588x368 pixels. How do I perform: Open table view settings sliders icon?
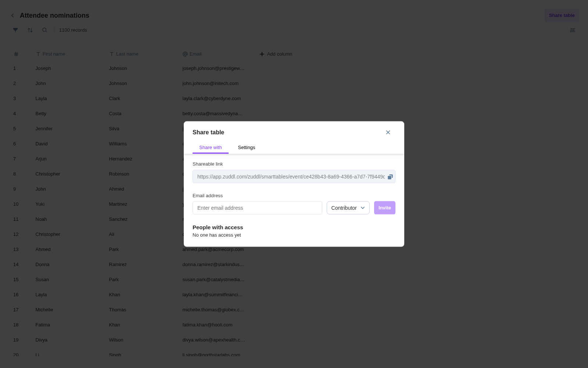click(573, 30)
